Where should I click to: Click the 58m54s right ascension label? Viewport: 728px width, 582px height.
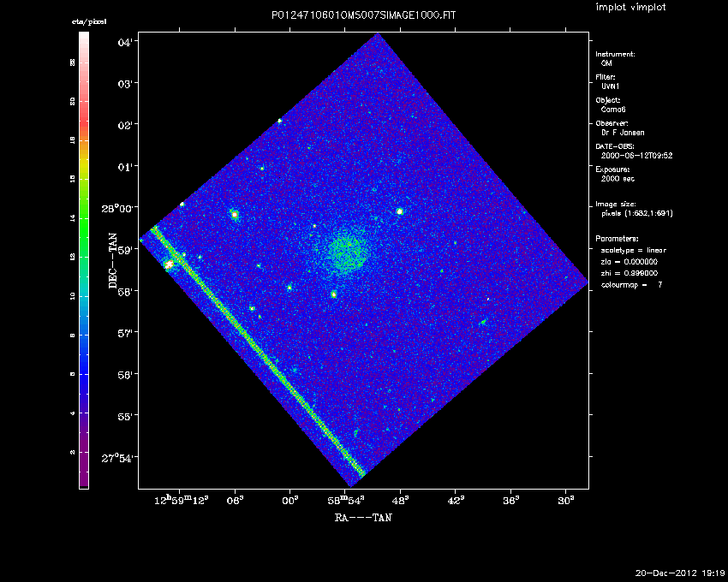[x=346, y=500]
